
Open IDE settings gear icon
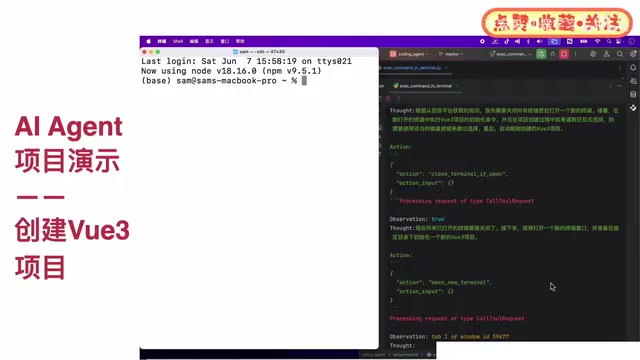point(633,54)
